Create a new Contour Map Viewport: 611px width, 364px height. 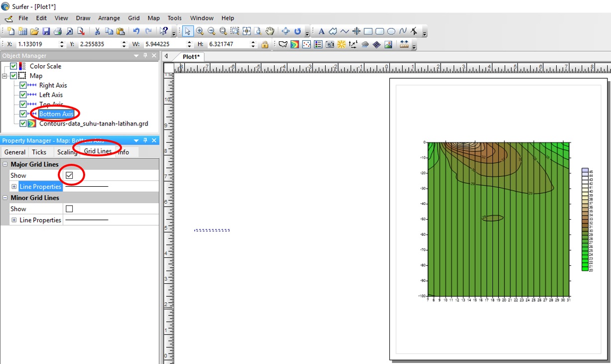295,44
